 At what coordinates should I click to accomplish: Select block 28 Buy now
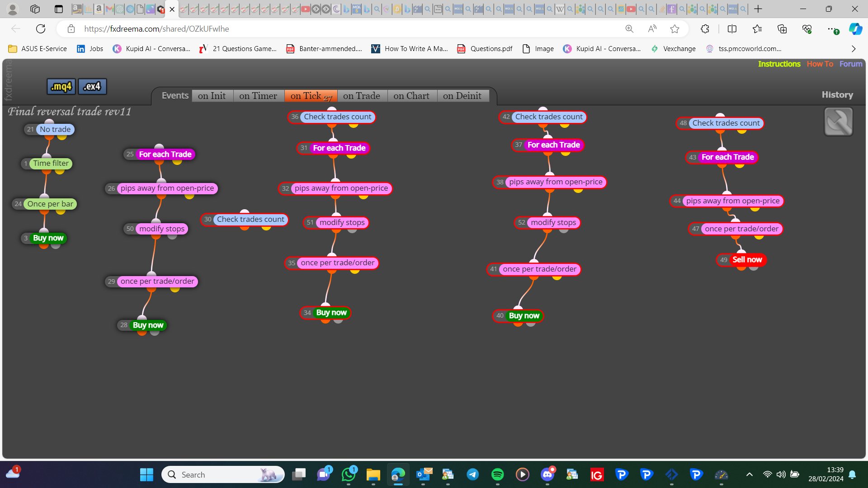coord(142,325)
